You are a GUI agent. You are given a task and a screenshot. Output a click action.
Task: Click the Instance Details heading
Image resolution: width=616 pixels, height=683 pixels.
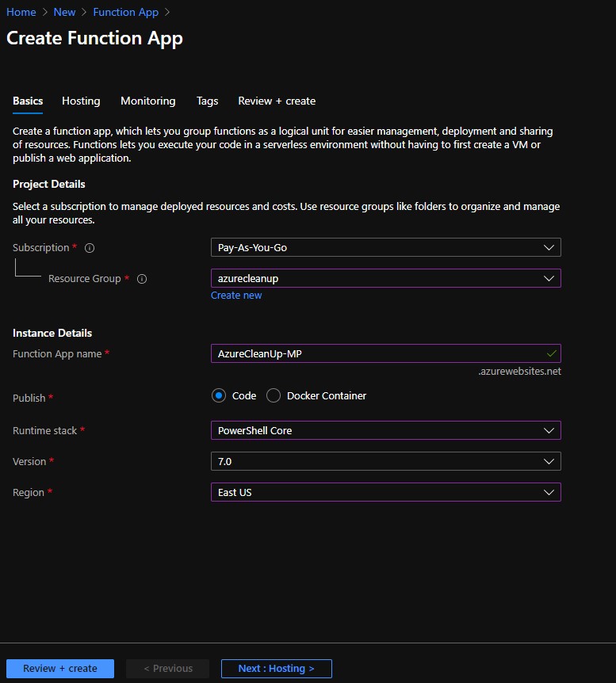(x=52, y=334)
